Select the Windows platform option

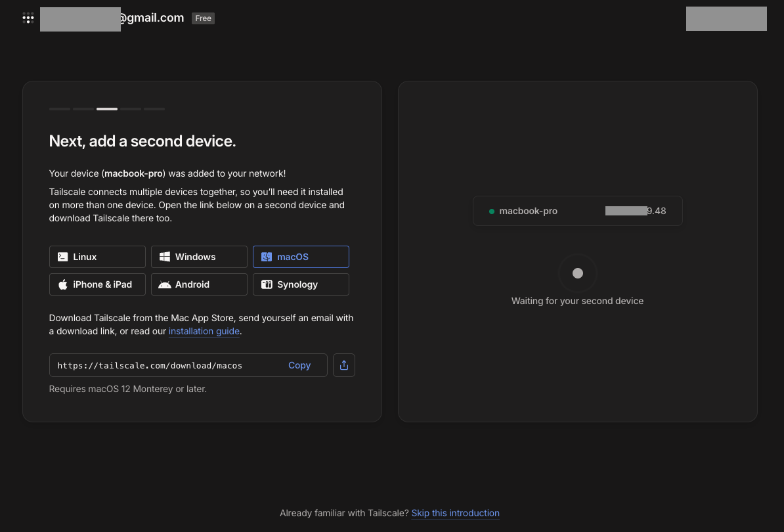point(199,257)
